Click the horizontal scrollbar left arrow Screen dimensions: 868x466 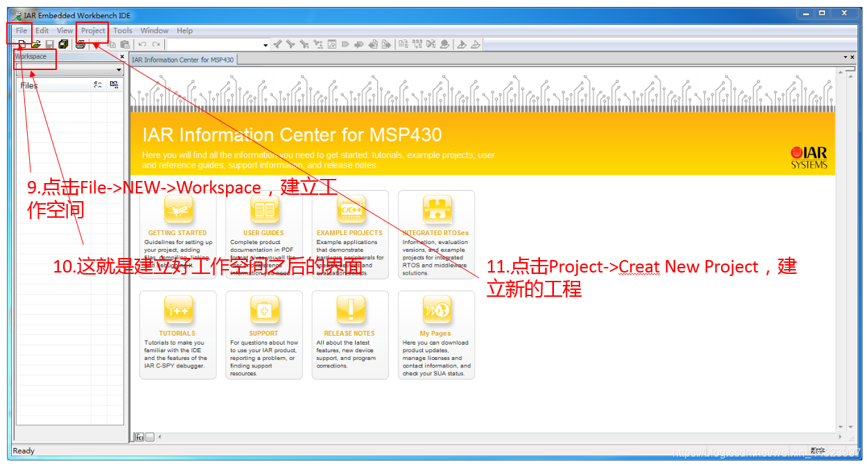pos(159,437)
